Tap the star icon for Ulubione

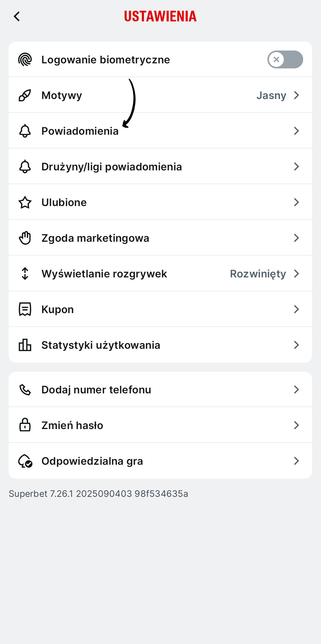25,202
